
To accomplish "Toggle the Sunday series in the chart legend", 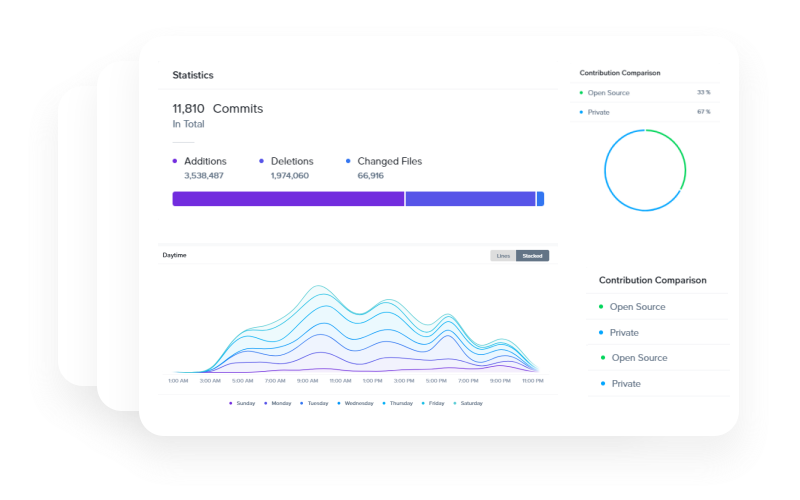I will pyautogui.click(x=242, y=403).
